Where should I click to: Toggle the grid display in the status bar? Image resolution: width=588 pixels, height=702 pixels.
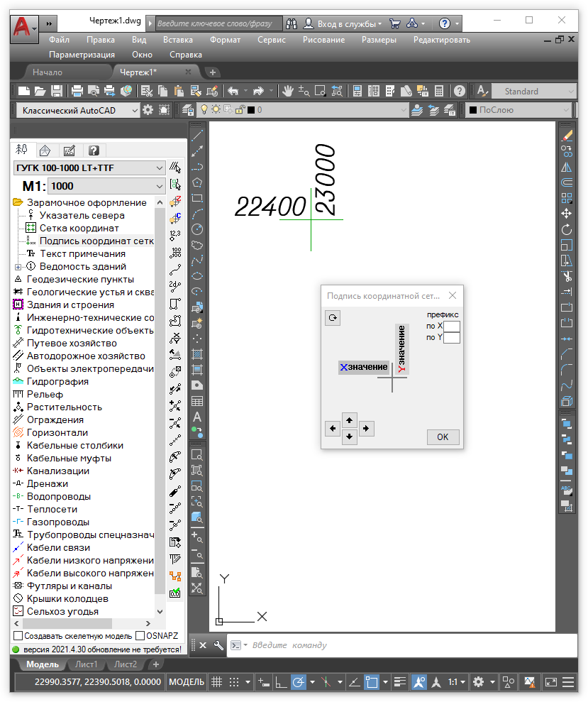tap(217, 682)
